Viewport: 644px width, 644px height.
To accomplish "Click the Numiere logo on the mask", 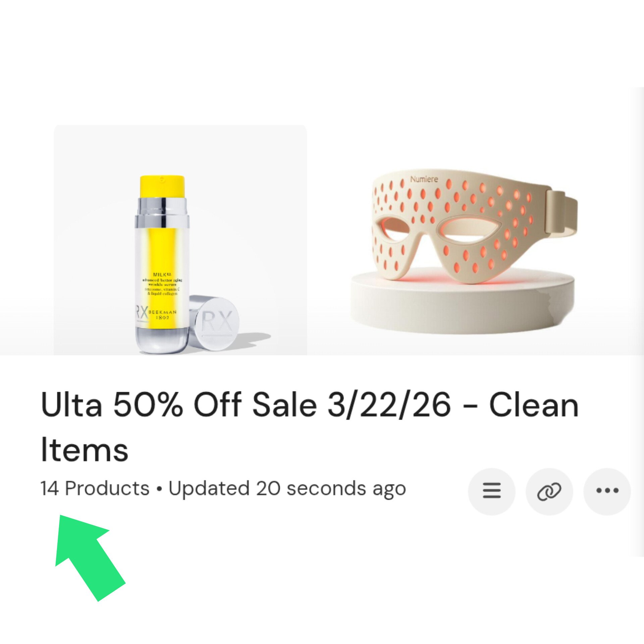I will point(424,179).
